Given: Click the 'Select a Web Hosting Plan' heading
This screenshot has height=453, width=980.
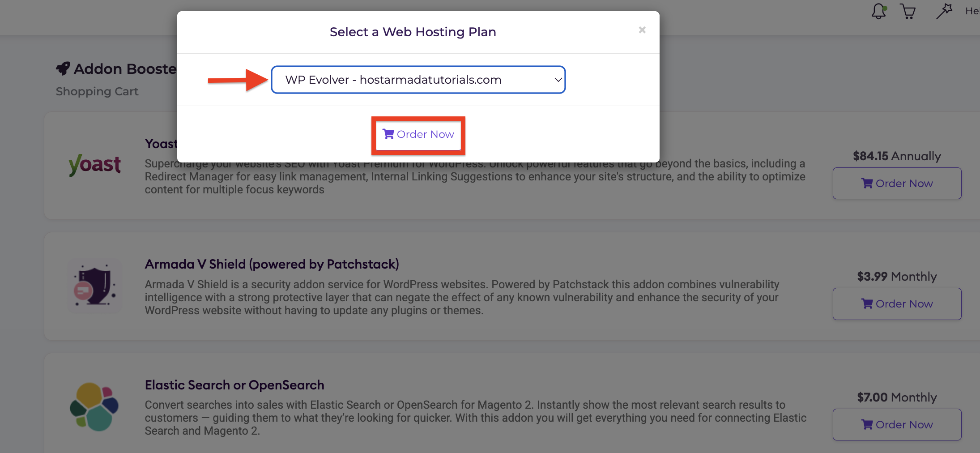Looking at the screenshot, I should tap(413, 32).
